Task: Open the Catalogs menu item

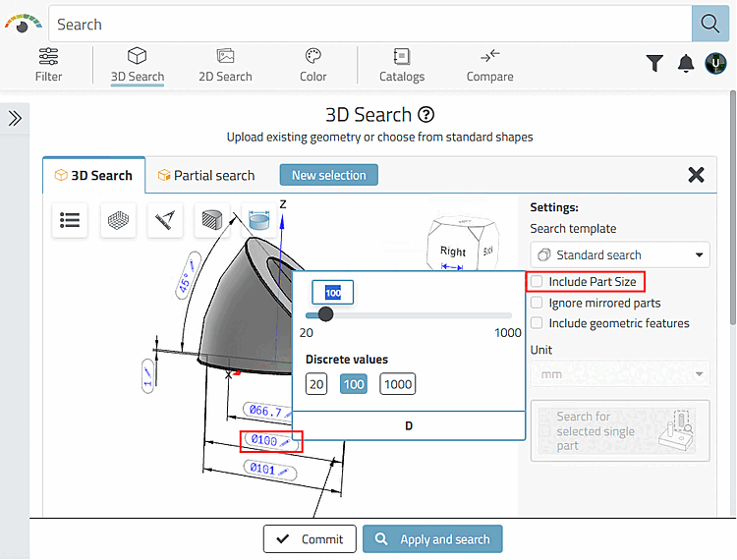Action: pos(402,65)
